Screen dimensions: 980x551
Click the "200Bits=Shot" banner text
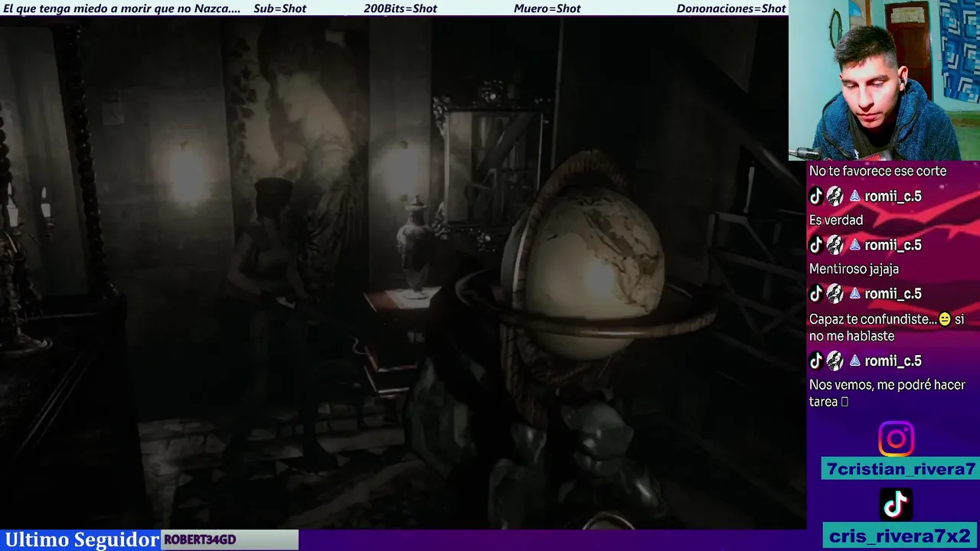(400, 8)
